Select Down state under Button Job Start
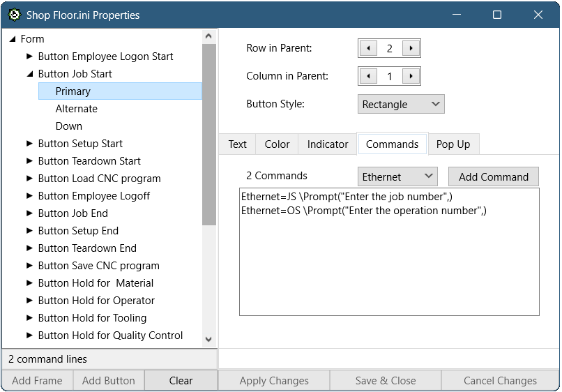Viewport: 562px width, 392px height. (69, 126)
